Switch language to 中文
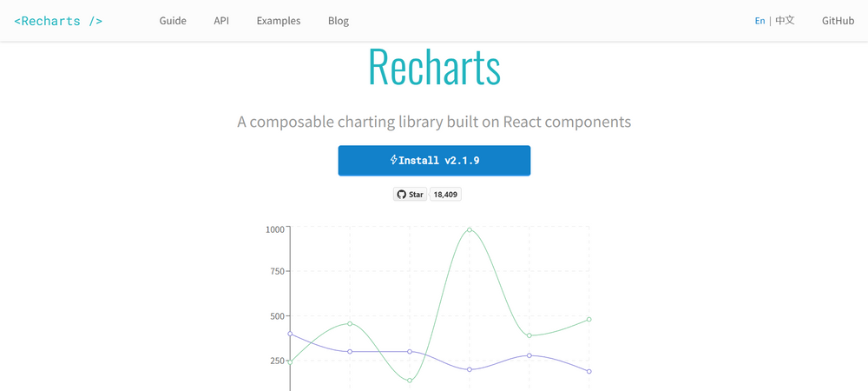The height and width of the screenshot is (391, 868). tap(785, 21)
